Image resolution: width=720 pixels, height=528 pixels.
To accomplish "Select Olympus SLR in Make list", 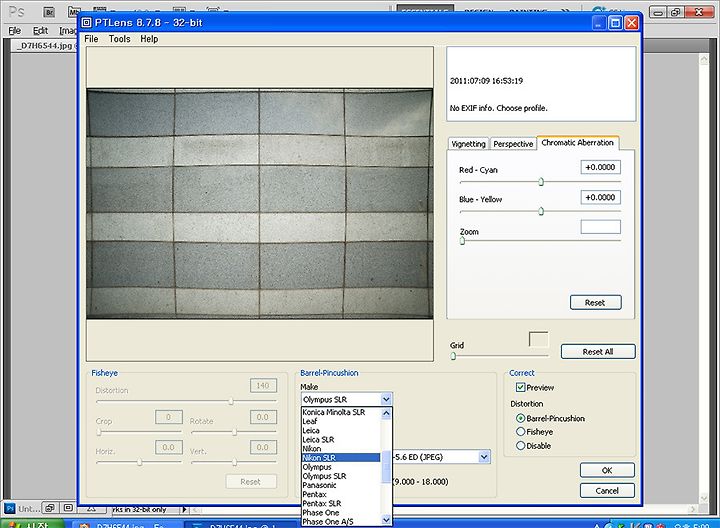I will 341,476.
